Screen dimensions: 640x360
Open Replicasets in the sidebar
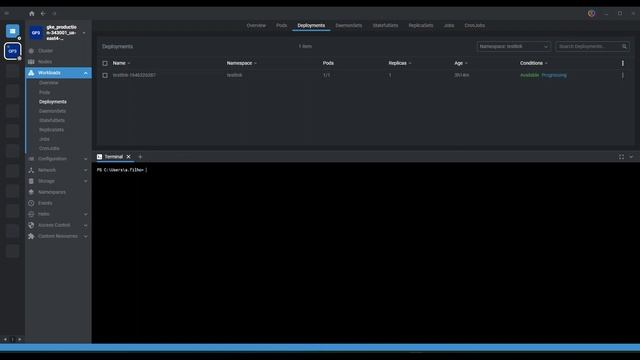pyautogui.click(x=51, y=130)
